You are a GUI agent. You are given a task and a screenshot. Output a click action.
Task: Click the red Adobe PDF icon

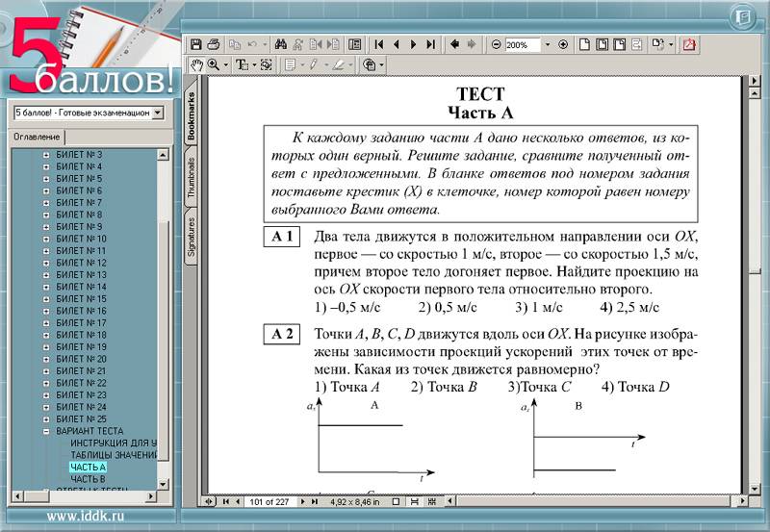coord(689,44)
